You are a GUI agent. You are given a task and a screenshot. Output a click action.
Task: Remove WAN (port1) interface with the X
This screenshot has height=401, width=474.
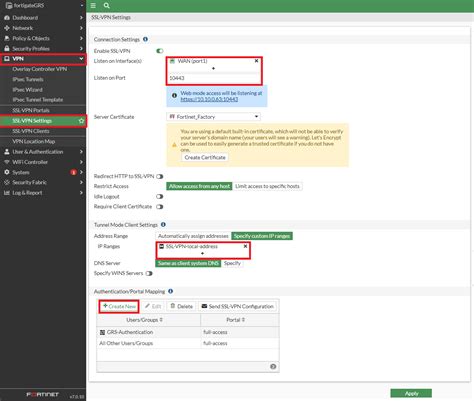pos(256,61)
